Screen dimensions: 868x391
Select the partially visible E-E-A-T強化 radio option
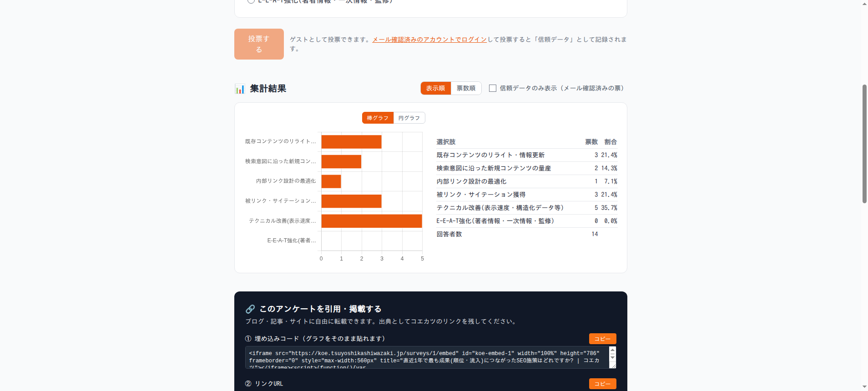[x=251, y=1]
